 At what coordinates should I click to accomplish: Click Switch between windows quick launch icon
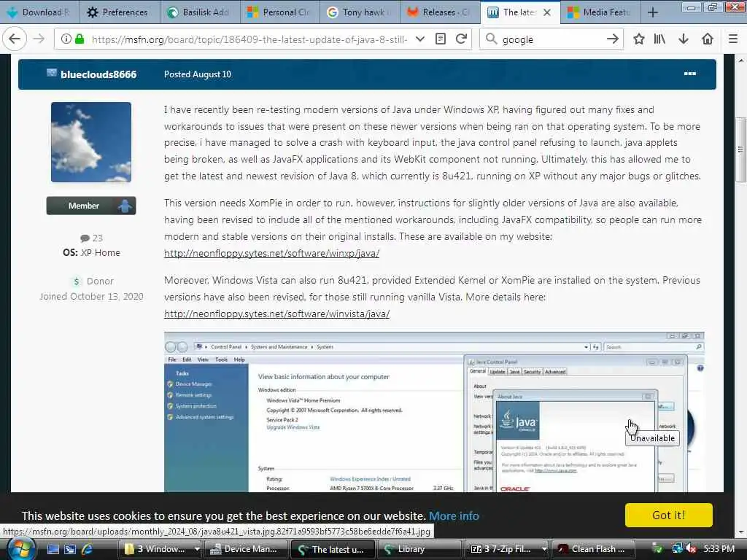(70, 550)
